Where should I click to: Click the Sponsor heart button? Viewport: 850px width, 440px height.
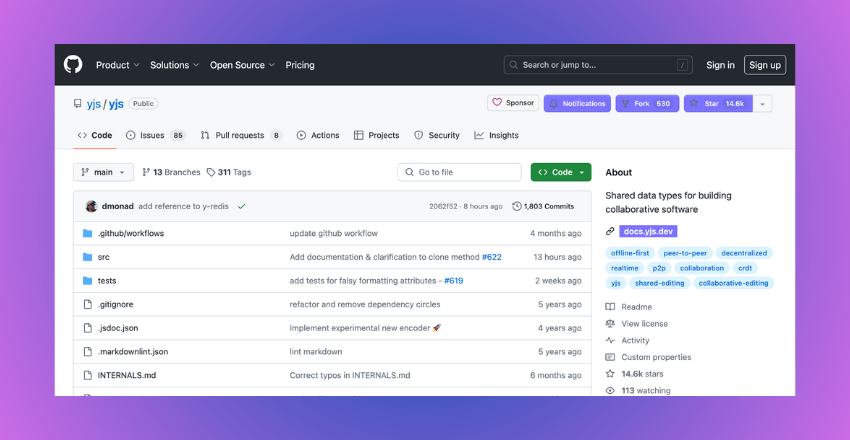[513, 103]
